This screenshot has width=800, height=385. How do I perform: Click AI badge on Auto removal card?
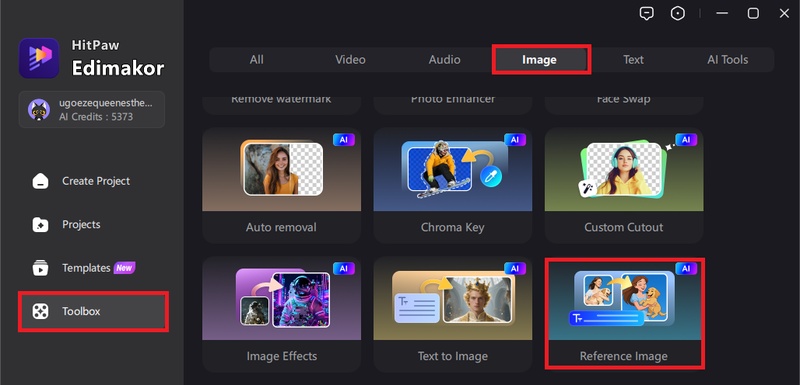click(x=344, y=140)
